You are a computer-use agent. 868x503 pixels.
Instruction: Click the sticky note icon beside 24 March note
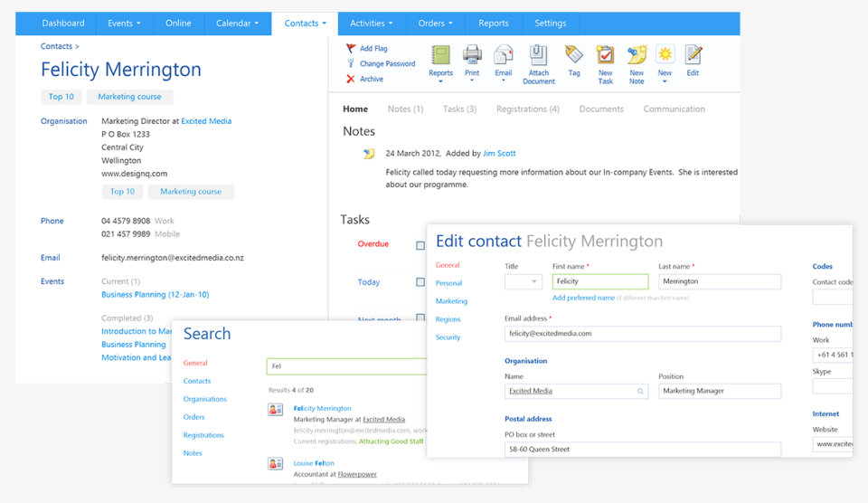[369, 154]
